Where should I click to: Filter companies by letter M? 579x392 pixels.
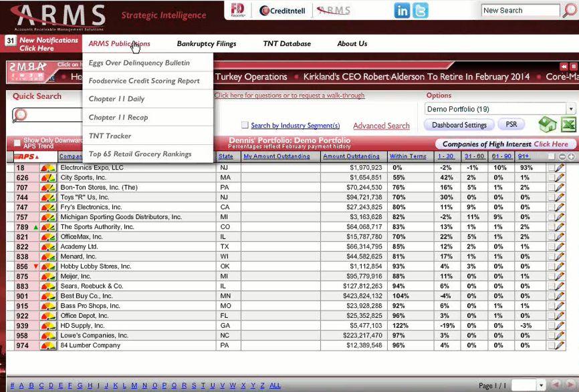(134, 386)
